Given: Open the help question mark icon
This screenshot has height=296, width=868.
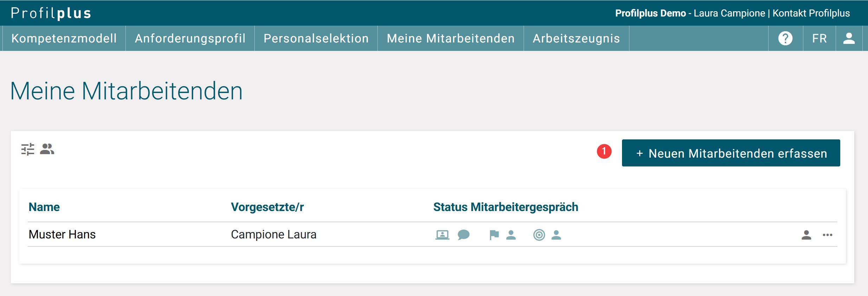Looking at the screenshot, I should pyautogui.click(x=785, y=38).
